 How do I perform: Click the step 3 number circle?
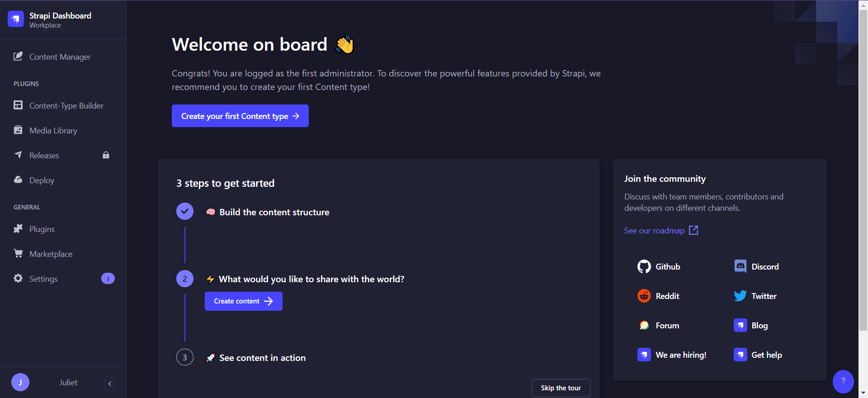point(185,357)
